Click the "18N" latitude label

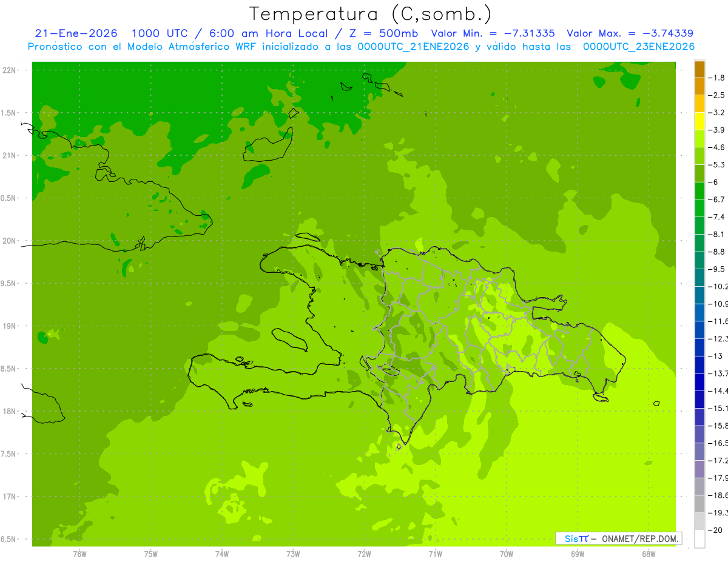(x=9, y=412)
